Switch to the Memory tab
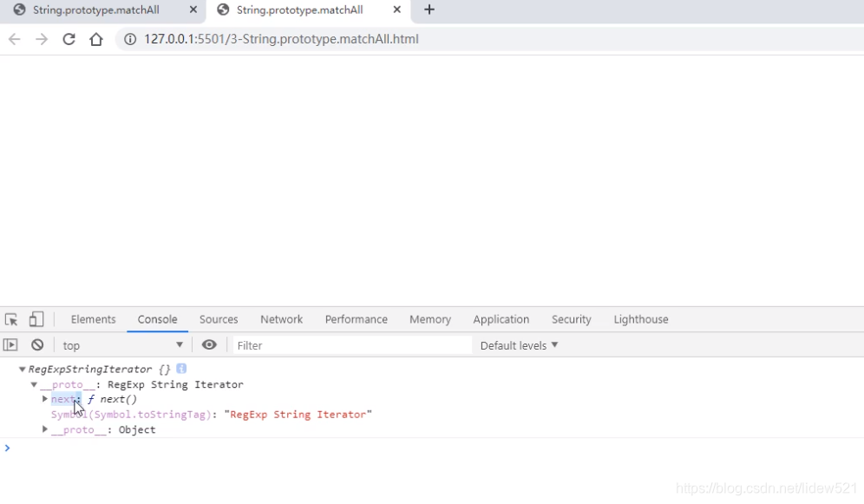This screenshot has height=504, width=864. click(430, 319)
